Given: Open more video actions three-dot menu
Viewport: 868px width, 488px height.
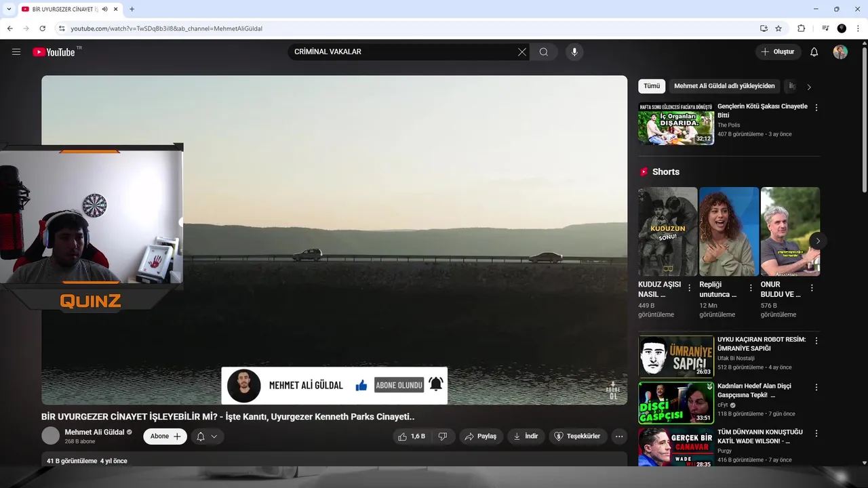Looking at the screenshot, I should 619,436.
